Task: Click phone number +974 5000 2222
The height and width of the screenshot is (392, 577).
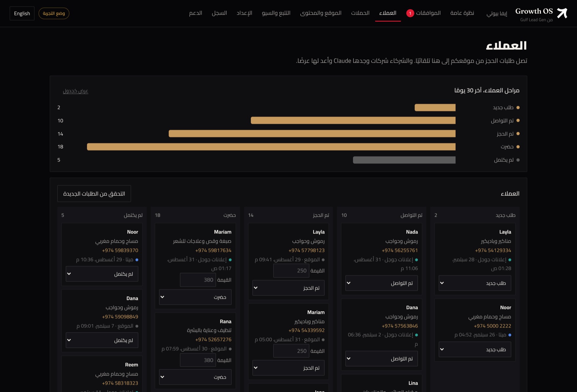Action: point(492,326)
